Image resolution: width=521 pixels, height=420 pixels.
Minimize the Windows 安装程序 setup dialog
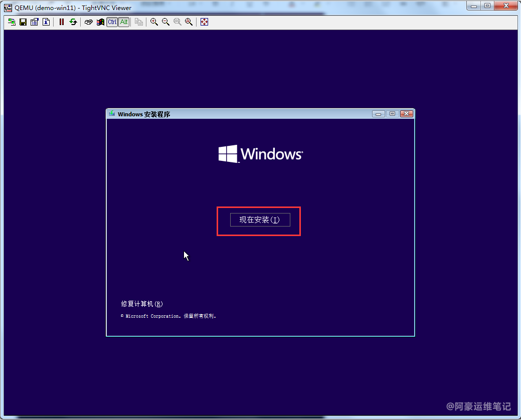tap(378, 114)
